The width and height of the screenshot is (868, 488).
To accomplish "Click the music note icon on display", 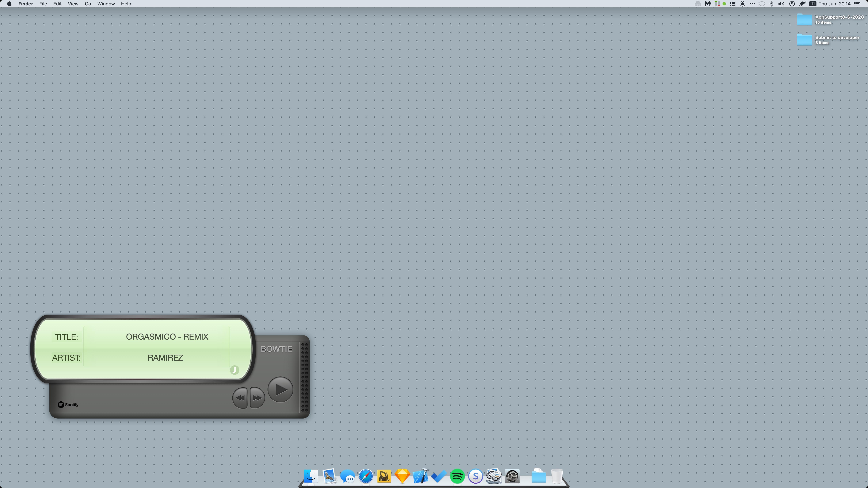I will coord(234,370).
